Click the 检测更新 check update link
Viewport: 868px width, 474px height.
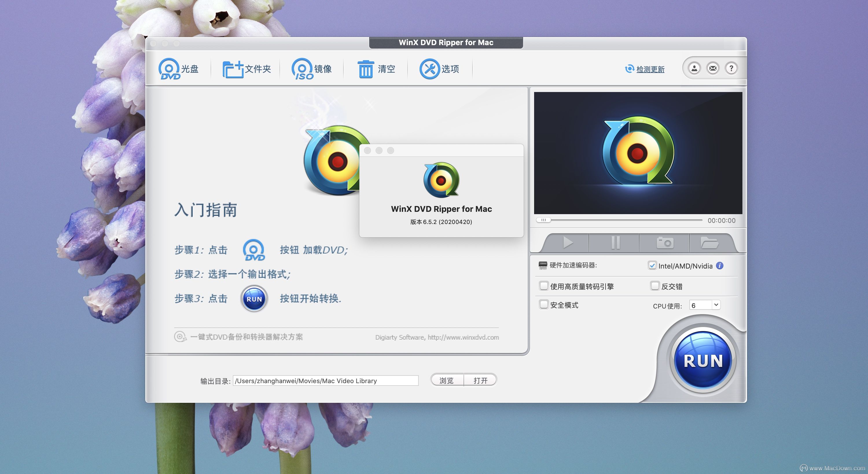tap(650, 69)
